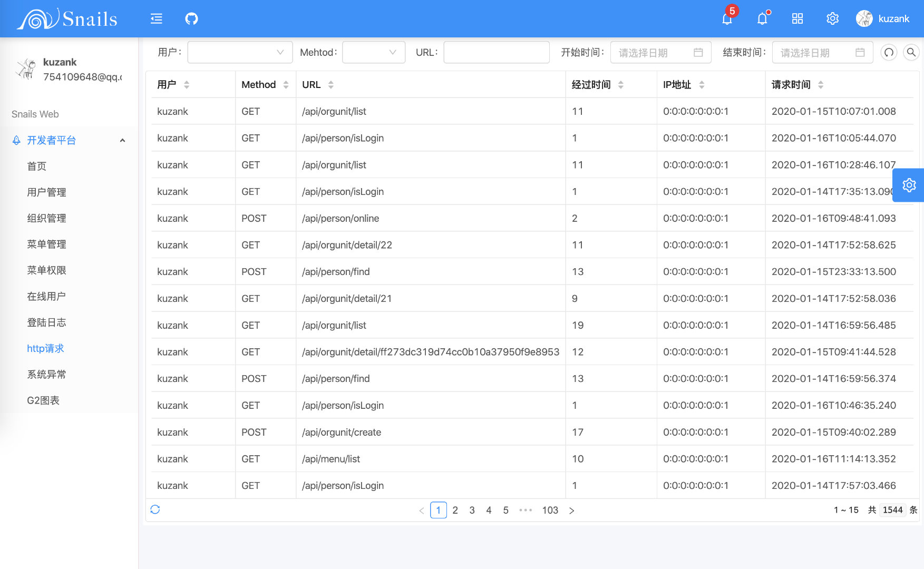Click the elapsed time value 17
The image size is (924, 569).
(x=578, y=433)
